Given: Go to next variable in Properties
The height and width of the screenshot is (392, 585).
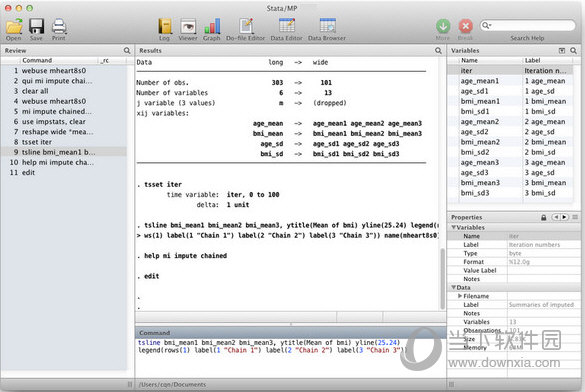Looking at the screenshot, I should click(564, 217).
